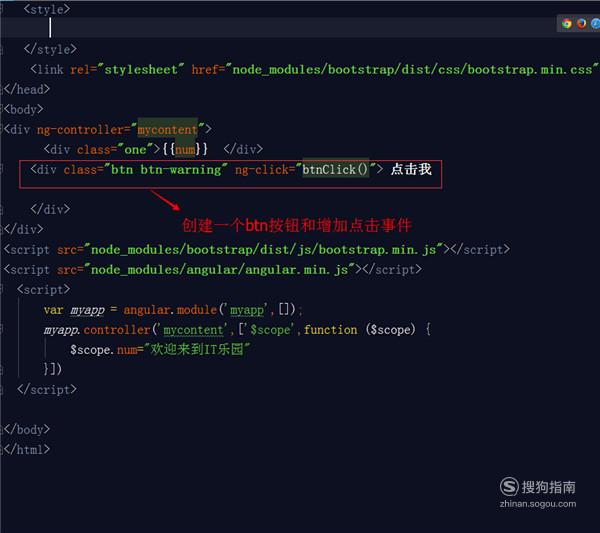This screenshot has width=600, height=533.
Task: Click the function ($scope) keyword
Action: [x=359, y=330]
